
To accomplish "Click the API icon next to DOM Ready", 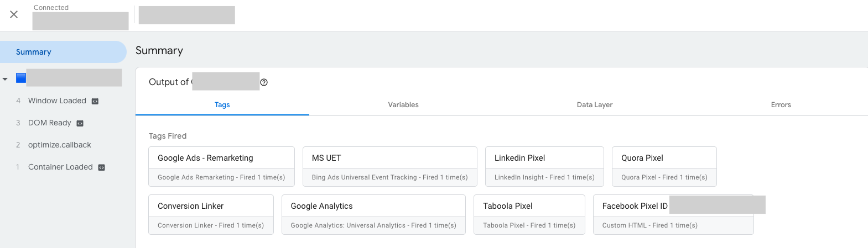I will (x=80, y=123).
